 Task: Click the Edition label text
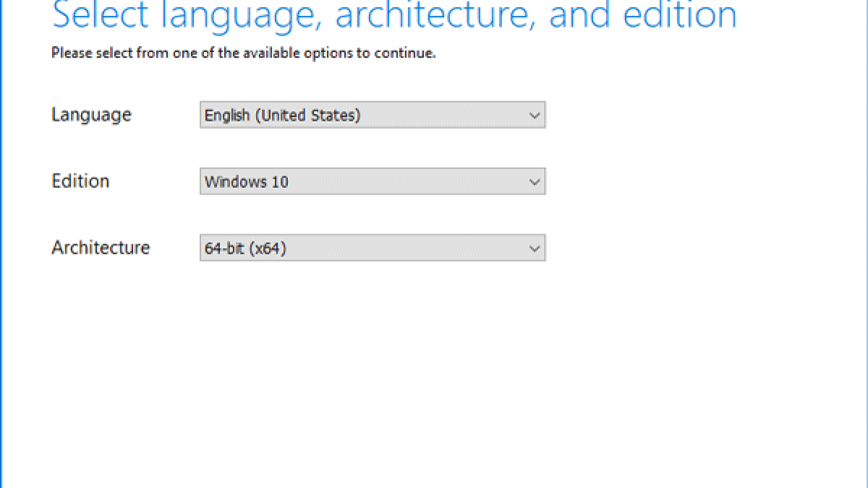(80, 181)
